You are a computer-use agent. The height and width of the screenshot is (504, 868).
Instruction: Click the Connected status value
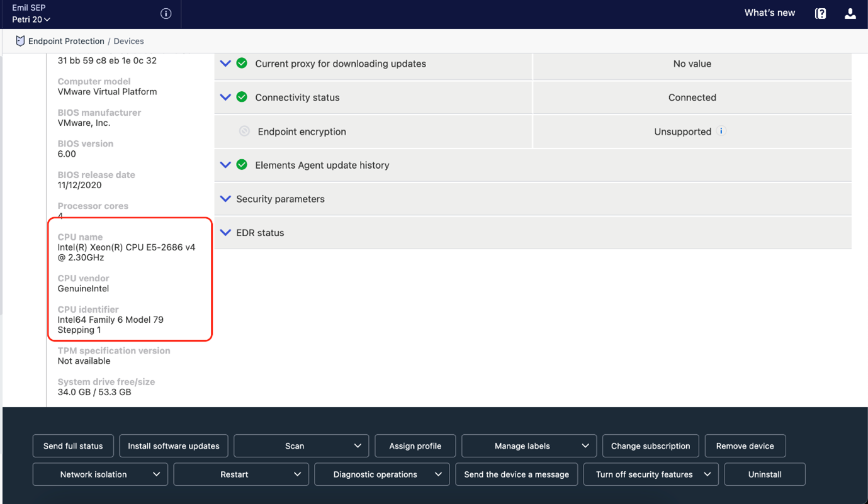[692, 98]
